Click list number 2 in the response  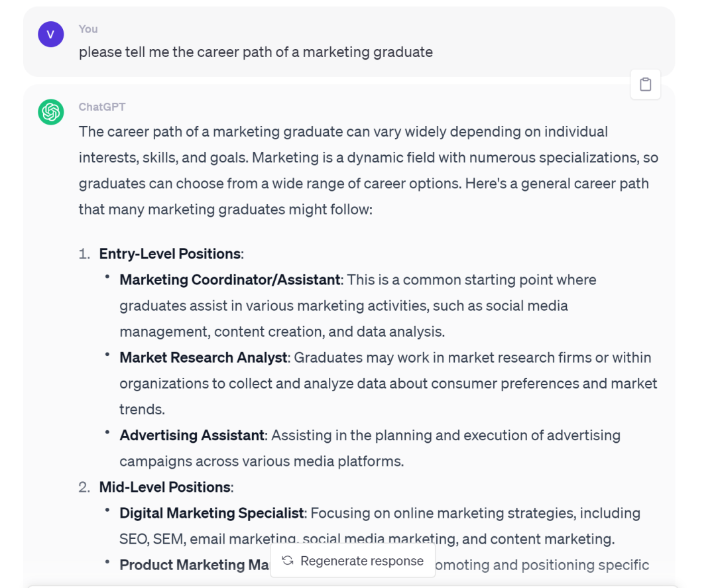pos(84,487)
